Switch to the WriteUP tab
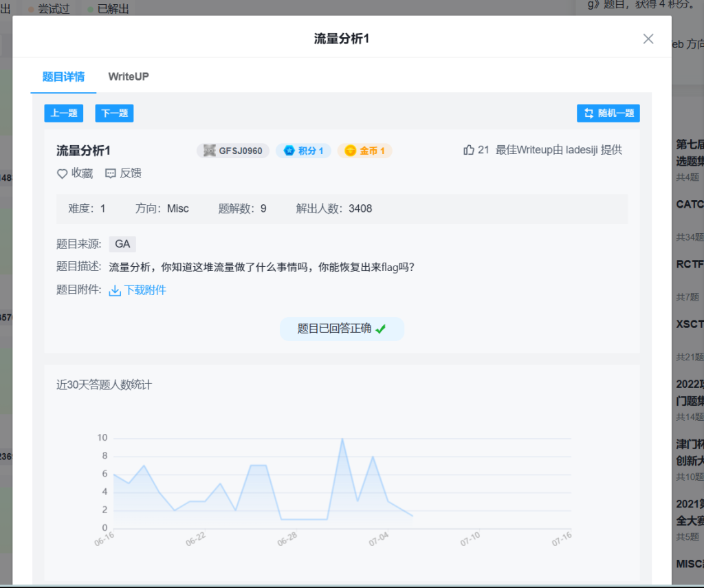The image size is (704, 588). [x=129, y=76]
